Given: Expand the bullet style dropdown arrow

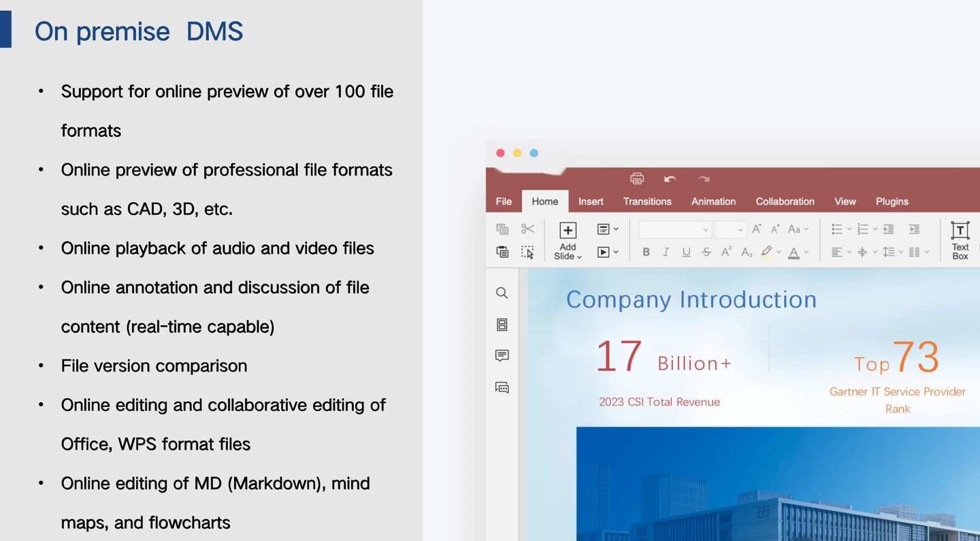Looking at the screenshot, I should click(x=849, y=230).
